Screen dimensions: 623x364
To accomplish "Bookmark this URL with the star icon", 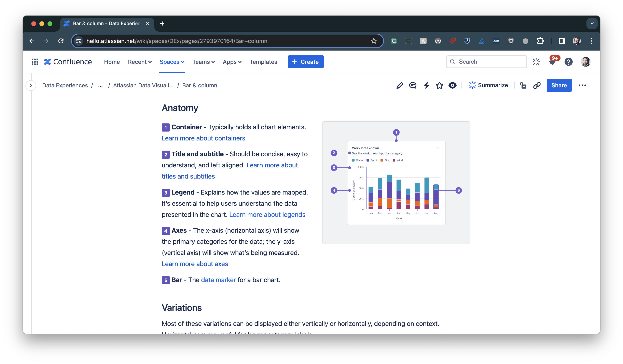I will 374,41.
